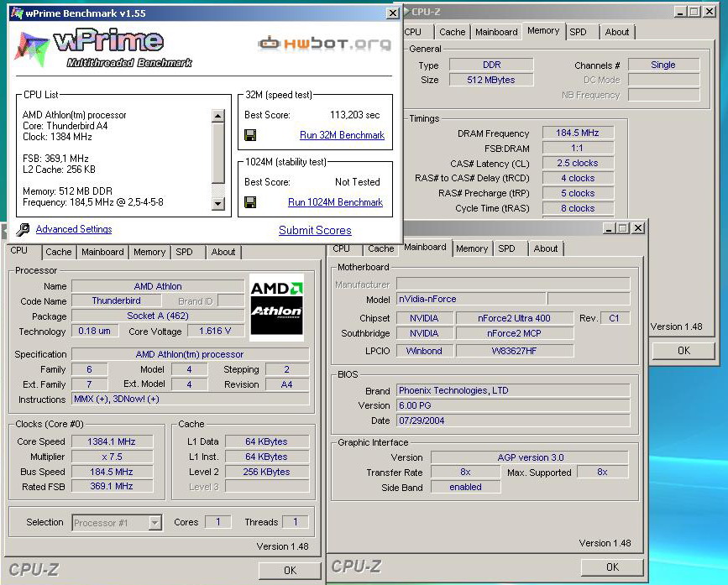Switch to Mainboard tab in CPU window
The height and width of the screenshot is (585, 728).
[102, 252]
